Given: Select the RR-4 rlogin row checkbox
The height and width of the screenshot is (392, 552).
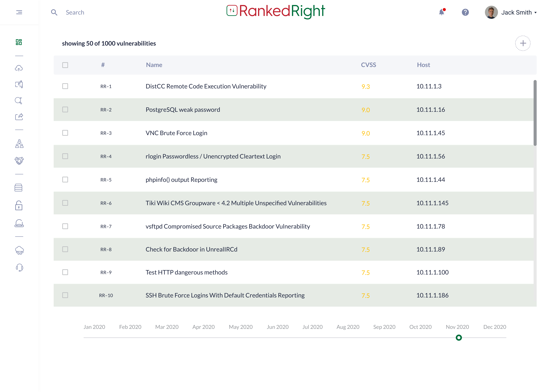Looking at the screenshot, I should coord(65,156).
